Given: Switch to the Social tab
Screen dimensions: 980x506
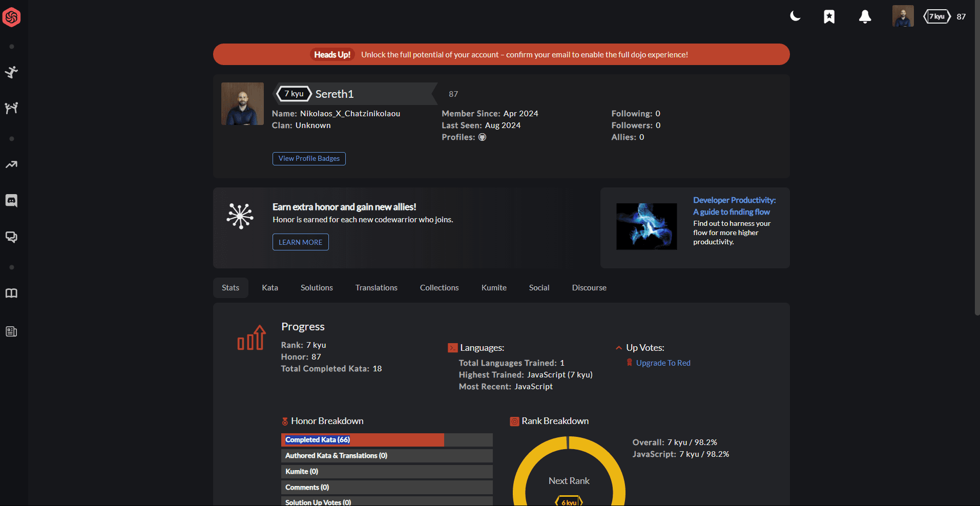Looking at the screenshot, I should (x=539, y=288).
